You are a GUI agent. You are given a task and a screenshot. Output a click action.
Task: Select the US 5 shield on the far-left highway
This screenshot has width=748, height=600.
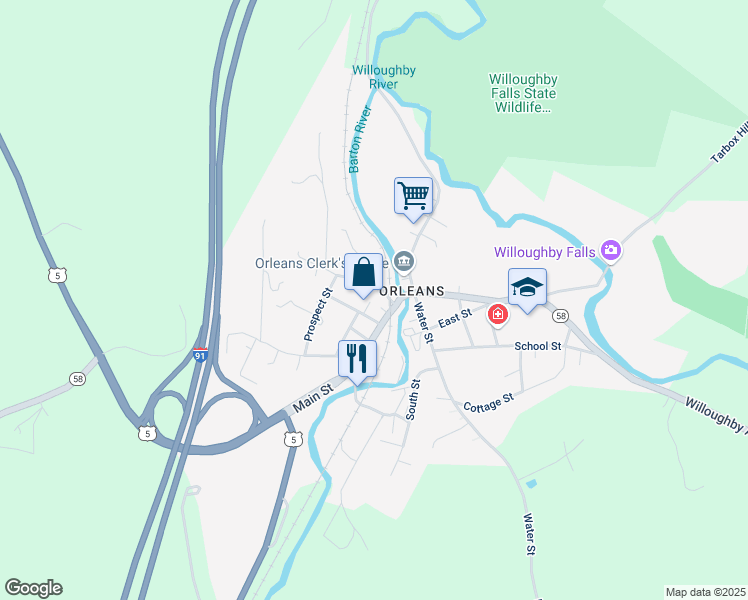(x=57, y=275)
